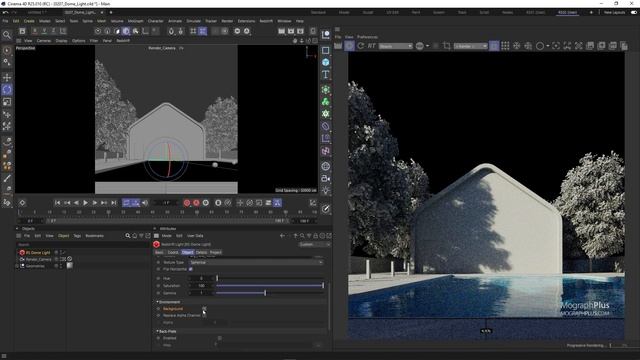Image resolution: width=640 pixels, height=360 pixels.
Task: Open the search magnifier icon top-left
Action: 7,35
